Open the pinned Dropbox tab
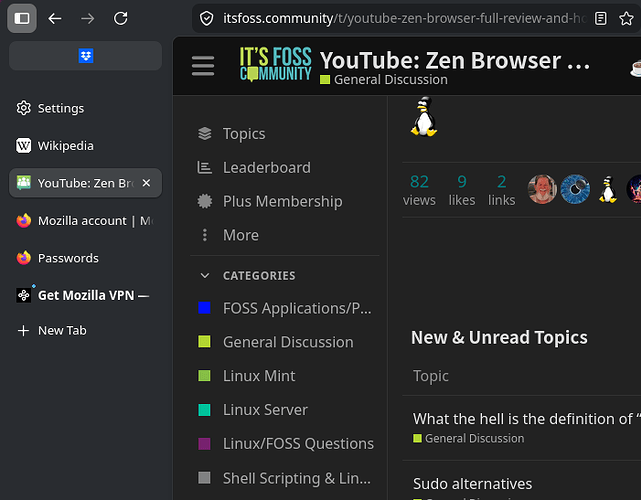Image resolution: width=641 pixels, height=500 pixels. [85, 56]
